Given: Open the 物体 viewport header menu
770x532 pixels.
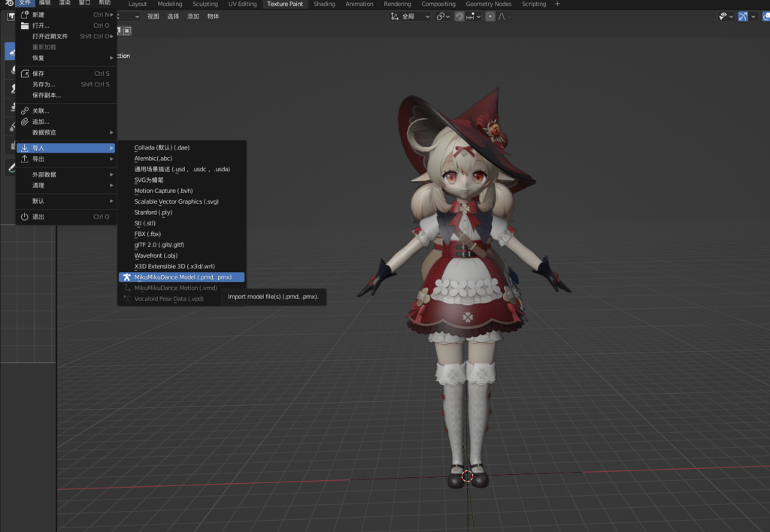Looking at the screenshot, I should coord(213,17).
